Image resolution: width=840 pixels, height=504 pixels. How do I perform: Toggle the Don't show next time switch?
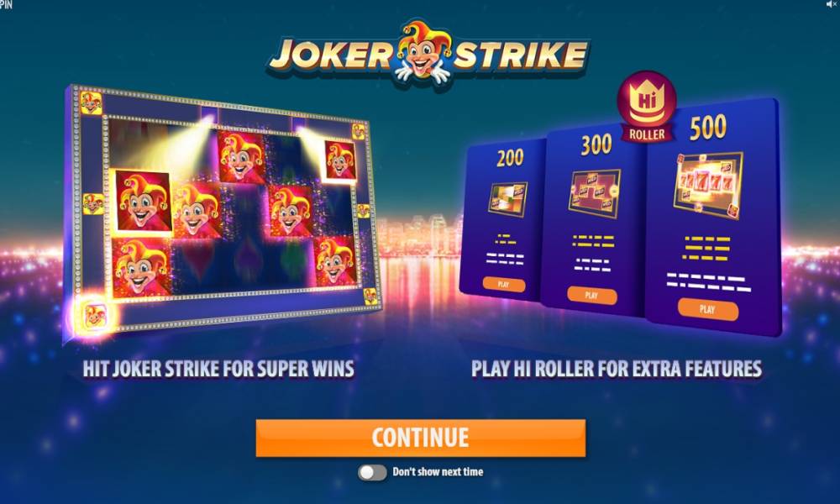[x=372, y=472]
